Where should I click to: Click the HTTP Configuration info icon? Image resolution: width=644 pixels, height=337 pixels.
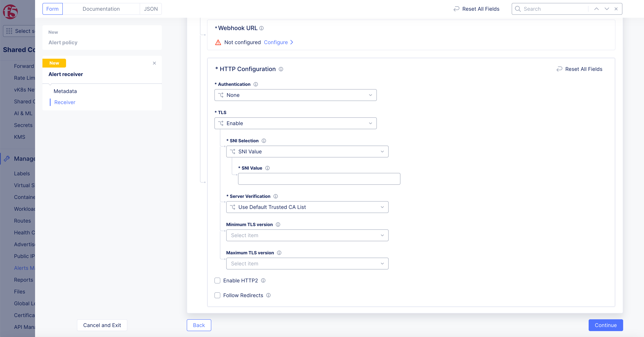[281, 69]
